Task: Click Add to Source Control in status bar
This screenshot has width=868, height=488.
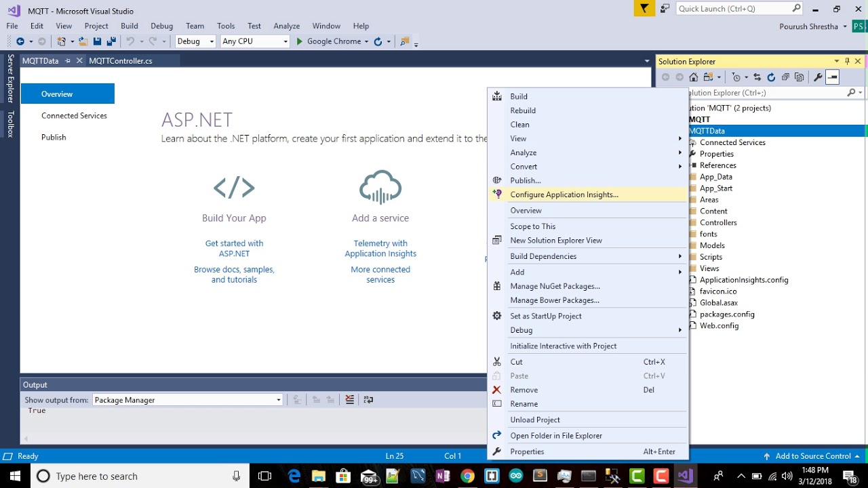Action: tap(812, 456)
